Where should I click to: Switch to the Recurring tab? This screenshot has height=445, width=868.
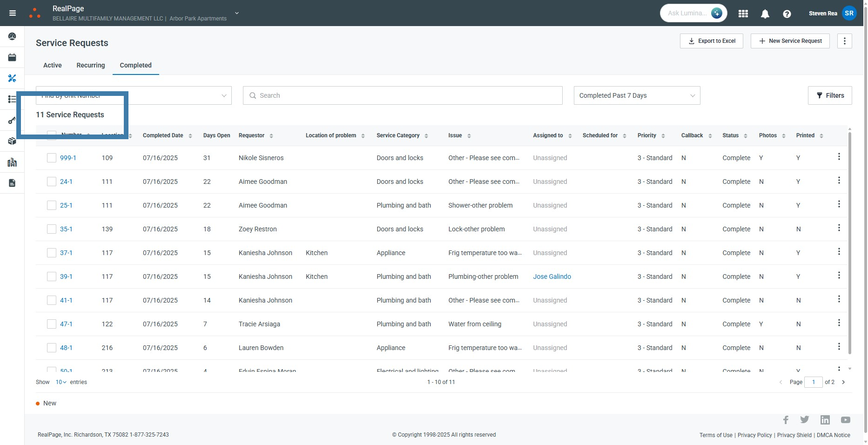point(91,65)
